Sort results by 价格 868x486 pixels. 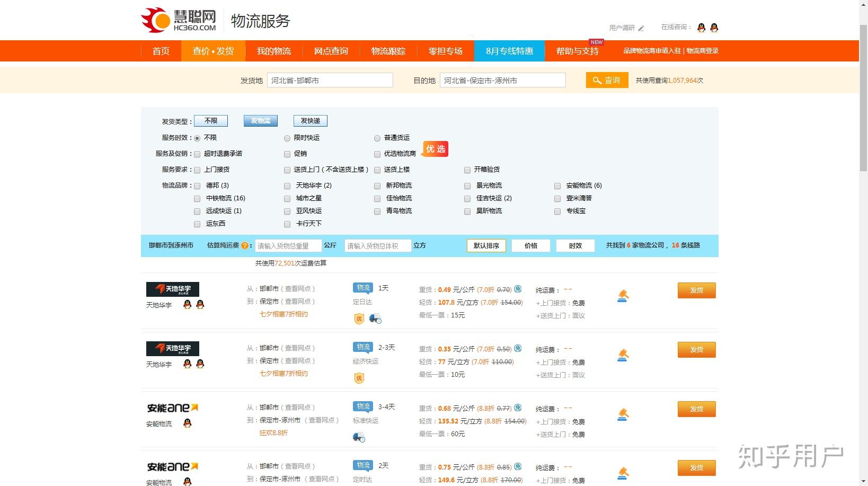531,245
